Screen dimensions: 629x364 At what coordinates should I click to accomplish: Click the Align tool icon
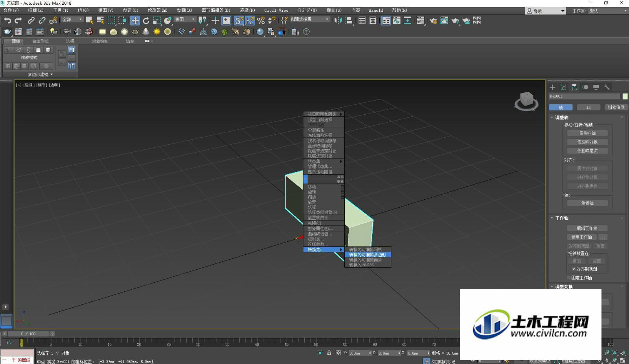click(349, 20)
